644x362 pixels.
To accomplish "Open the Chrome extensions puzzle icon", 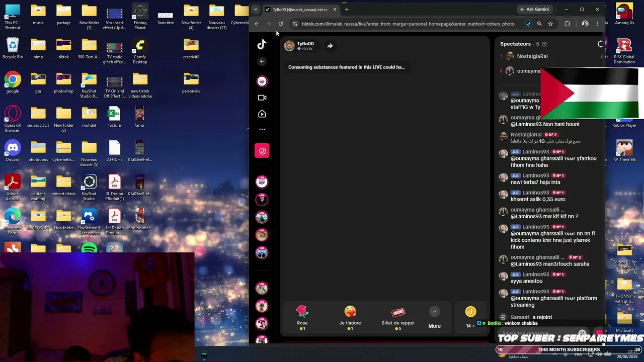I will [568, 24].
